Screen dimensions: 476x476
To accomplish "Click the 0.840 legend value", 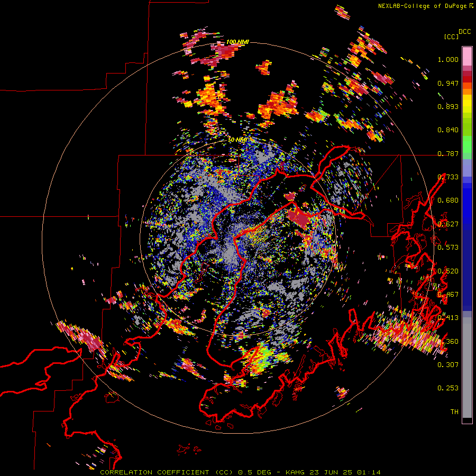I will 448,130.
